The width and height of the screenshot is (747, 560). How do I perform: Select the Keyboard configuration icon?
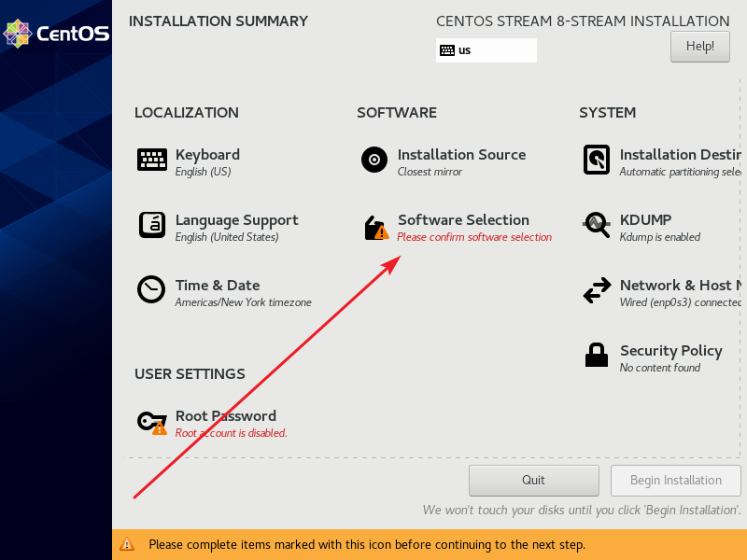point(151,160)
